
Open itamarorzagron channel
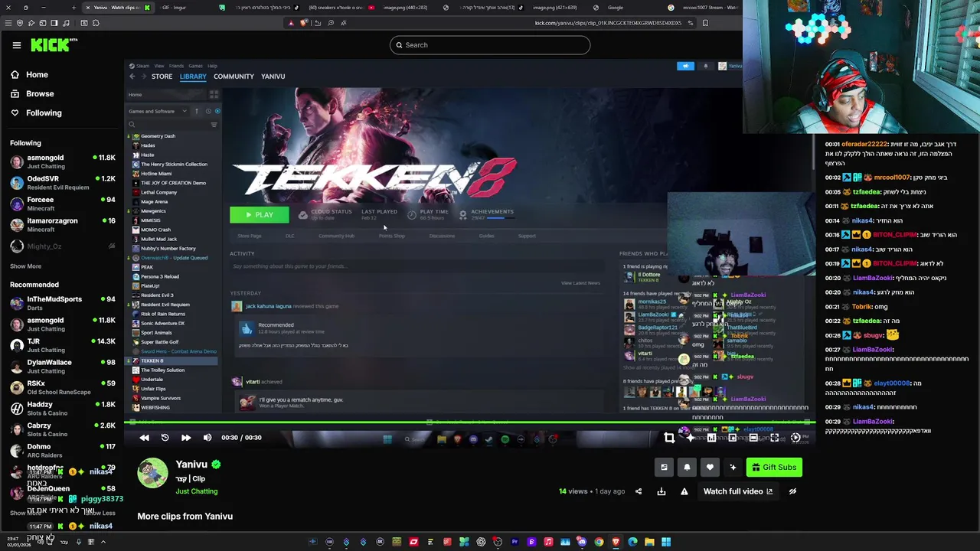coord(63,225)
